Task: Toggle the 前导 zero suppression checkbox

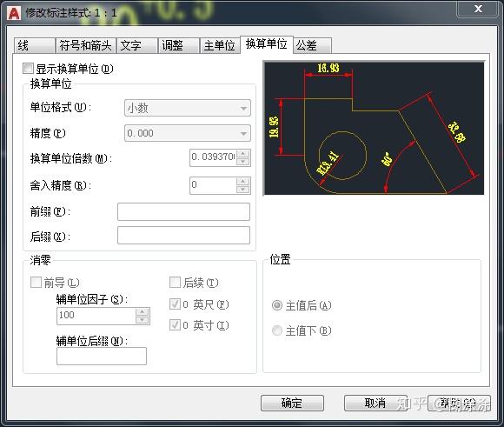Action: pos(36,283)
